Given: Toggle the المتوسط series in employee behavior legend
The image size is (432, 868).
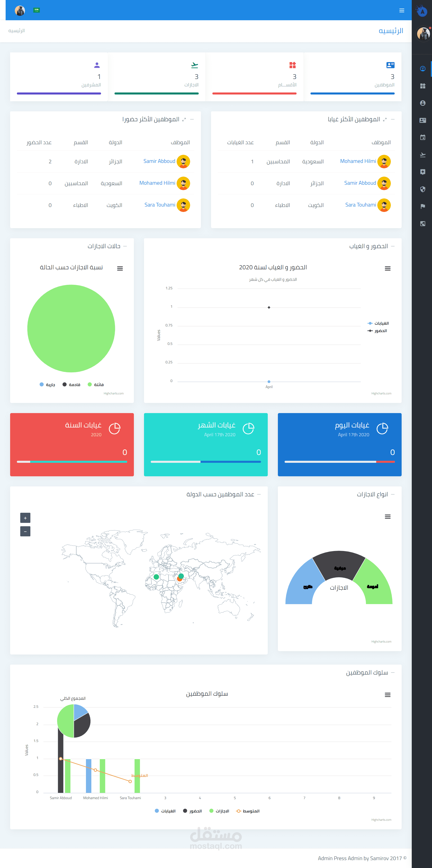Looking at the screenshot, I should click(248, 811).
